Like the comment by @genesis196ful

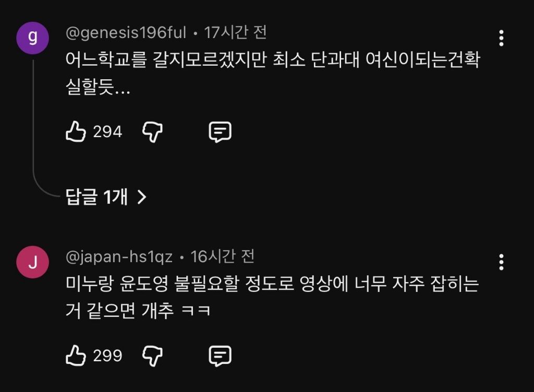click(x=76, y=131)
